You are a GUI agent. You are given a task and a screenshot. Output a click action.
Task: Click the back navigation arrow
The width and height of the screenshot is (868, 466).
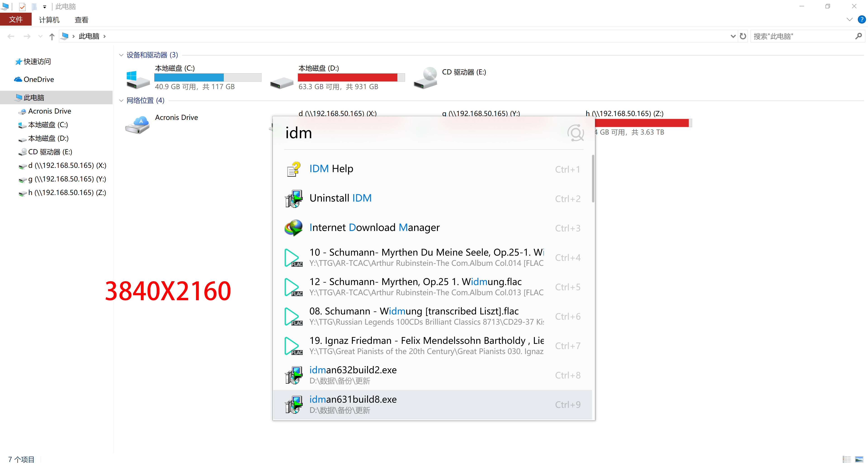click(x=11, y=36)
